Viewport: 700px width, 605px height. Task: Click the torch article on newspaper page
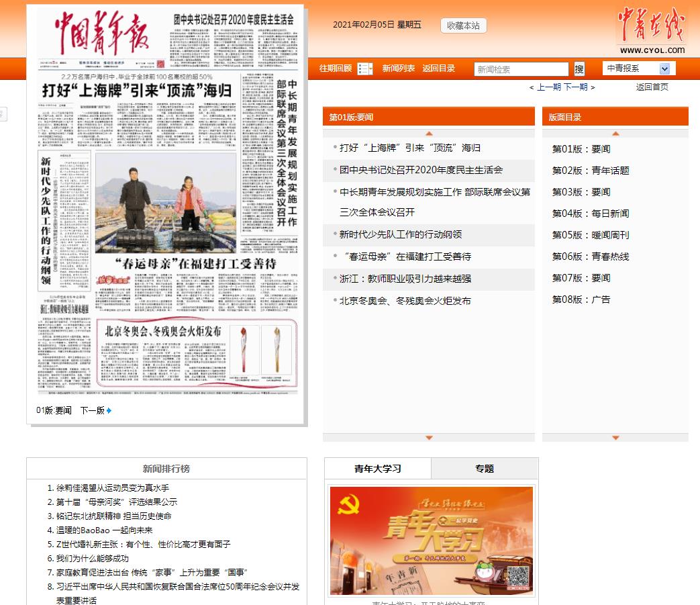point(197,353)
